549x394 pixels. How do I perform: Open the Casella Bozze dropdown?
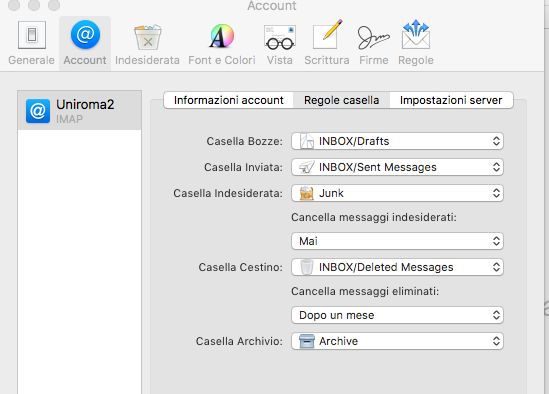397,141
